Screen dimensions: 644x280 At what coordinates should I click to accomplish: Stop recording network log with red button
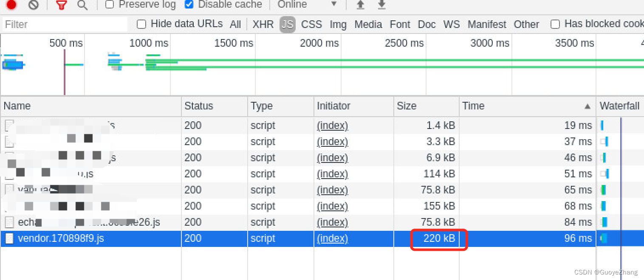point(11,5)
